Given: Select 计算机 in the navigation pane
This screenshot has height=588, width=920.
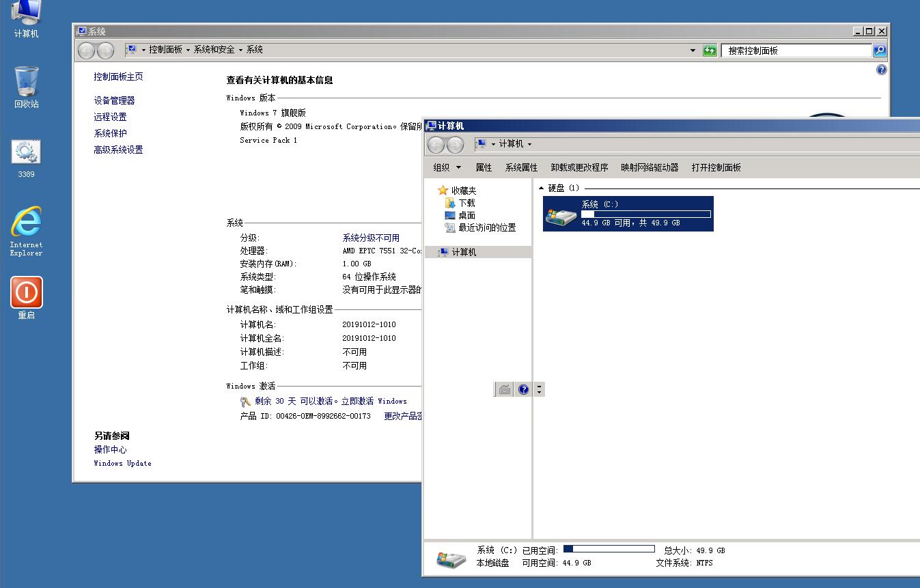Looking at the screenshot, I should click(x=457, y=252).
